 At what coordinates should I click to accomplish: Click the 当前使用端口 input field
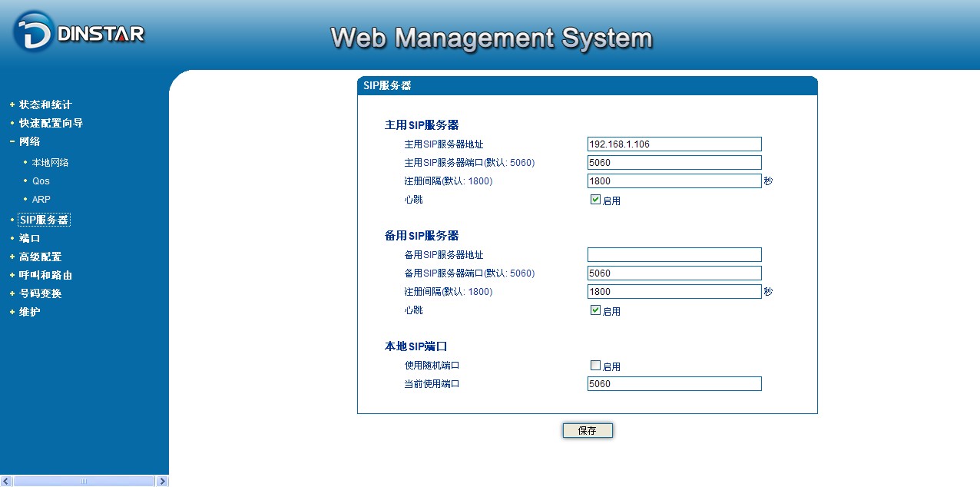[x=674, y=384]
